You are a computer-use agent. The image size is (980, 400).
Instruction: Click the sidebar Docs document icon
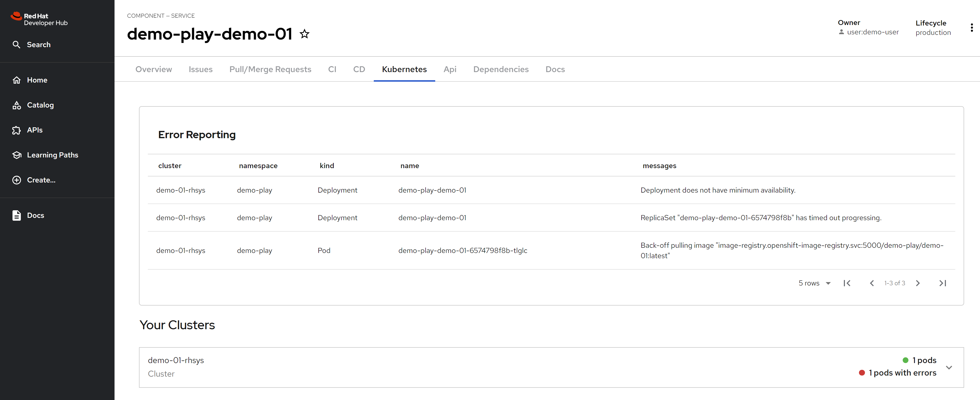tap(16, 215)
